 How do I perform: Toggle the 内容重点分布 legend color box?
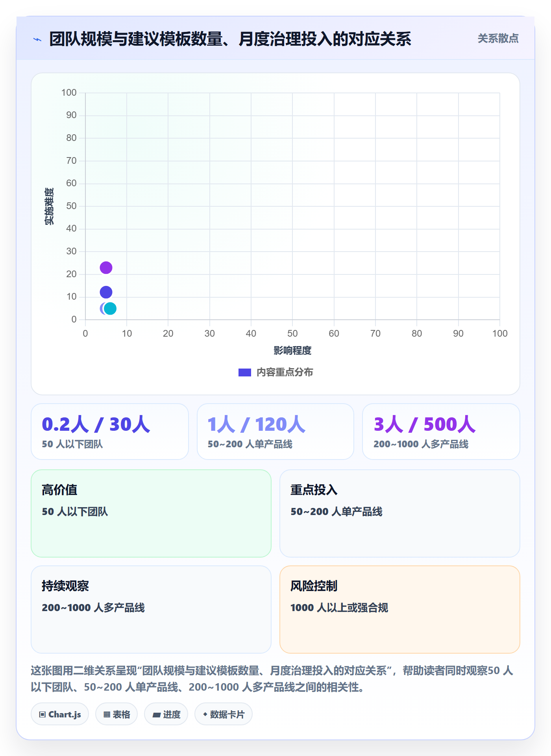pyautogui.click(x=245, y=372)
